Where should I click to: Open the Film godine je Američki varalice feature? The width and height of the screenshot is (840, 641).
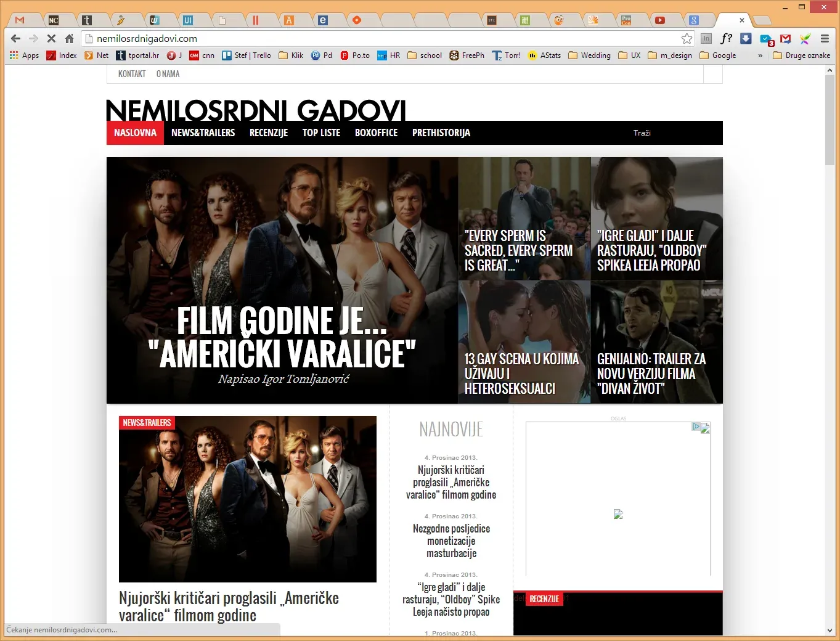(x=282, y=280)
